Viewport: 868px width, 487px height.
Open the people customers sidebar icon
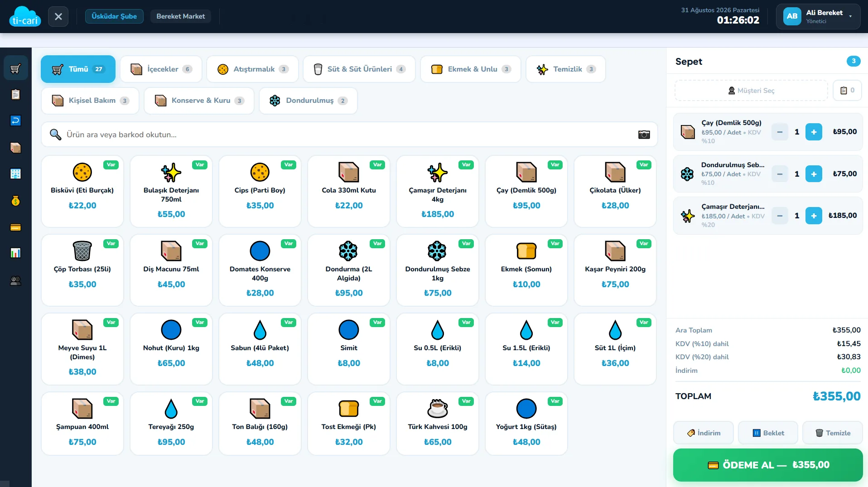pyautogui.click(x=15, y=281)
